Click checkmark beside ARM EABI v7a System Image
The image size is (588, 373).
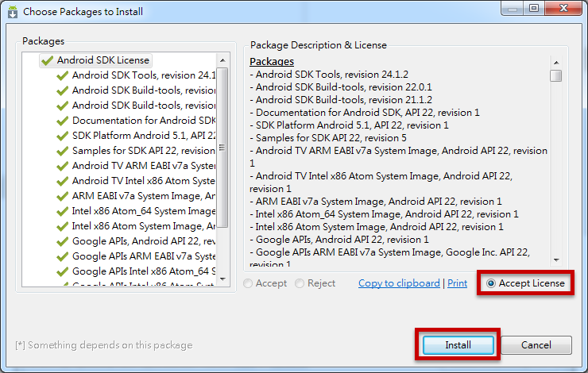[62, 196]
